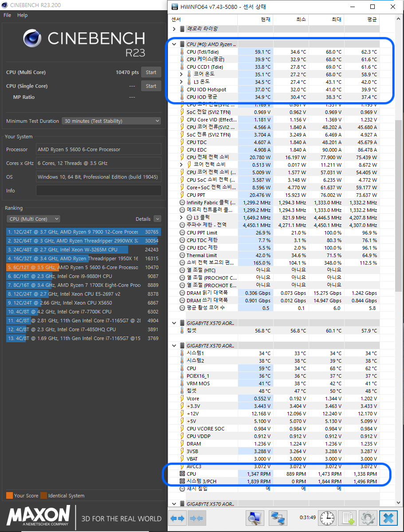Click the round icon beside DRAM 읽기 대역폭

tap(182, 293)
